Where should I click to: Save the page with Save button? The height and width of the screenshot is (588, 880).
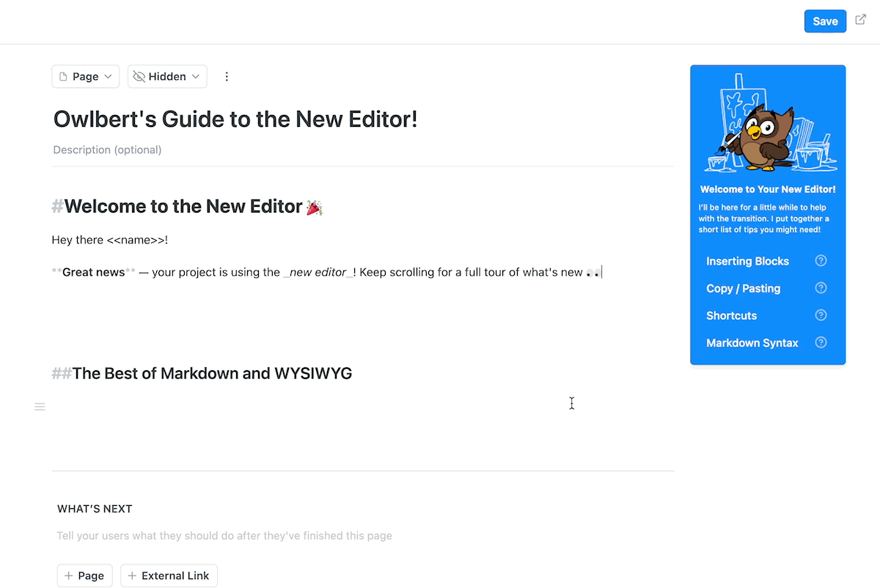pos(825,21)
